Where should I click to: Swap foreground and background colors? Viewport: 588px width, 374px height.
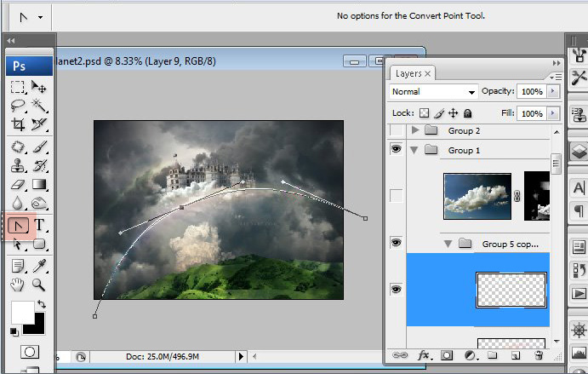tap(41, 304)
